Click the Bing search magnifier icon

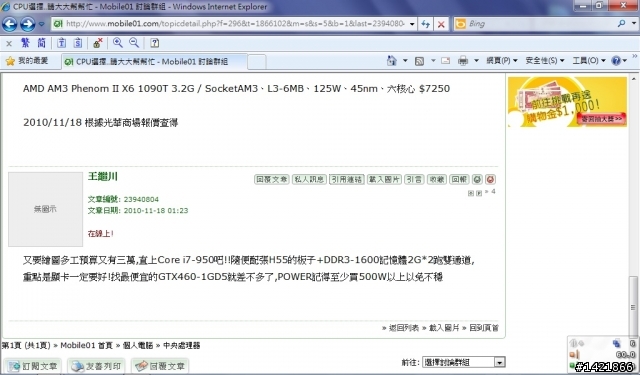(x=621, y=24)
